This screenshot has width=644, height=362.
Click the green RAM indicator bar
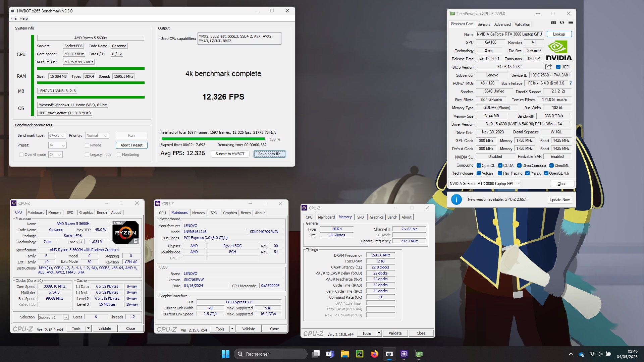[x=91, y=83]
